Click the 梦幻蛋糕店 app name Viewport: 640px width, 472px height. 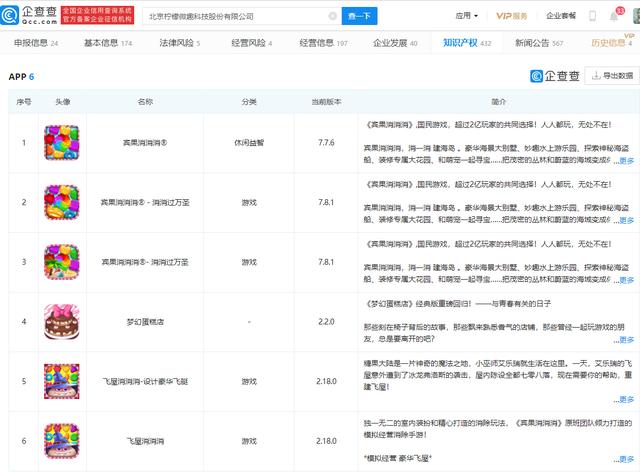[x=145, y=322]
